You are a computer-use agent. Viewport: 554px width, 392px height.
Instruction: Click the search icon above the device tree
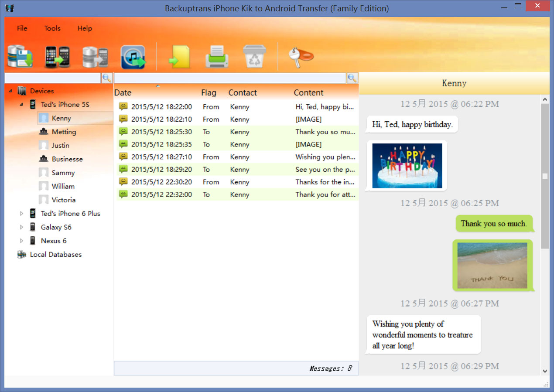coord(107,78)
